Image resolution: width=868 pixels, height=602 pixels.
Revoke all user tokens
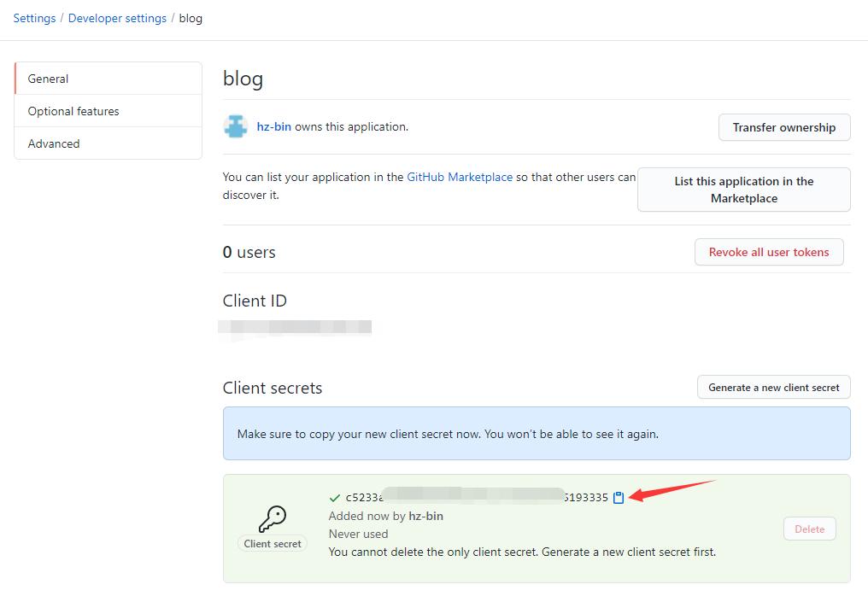(768, 252)
